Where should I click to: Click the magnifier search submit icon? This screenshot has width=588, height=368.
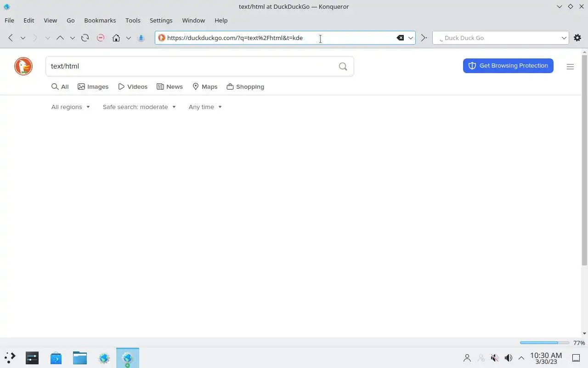pos(343,66)
